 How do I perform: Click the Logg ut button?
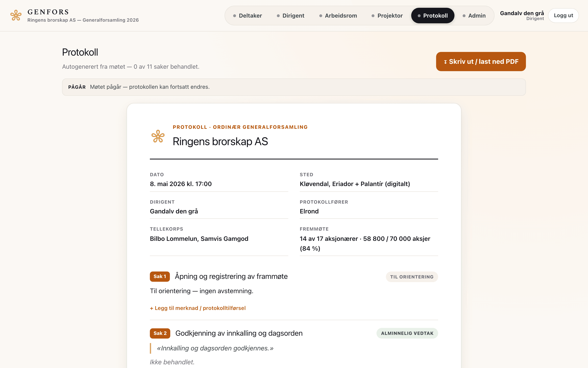pos(563,16)
